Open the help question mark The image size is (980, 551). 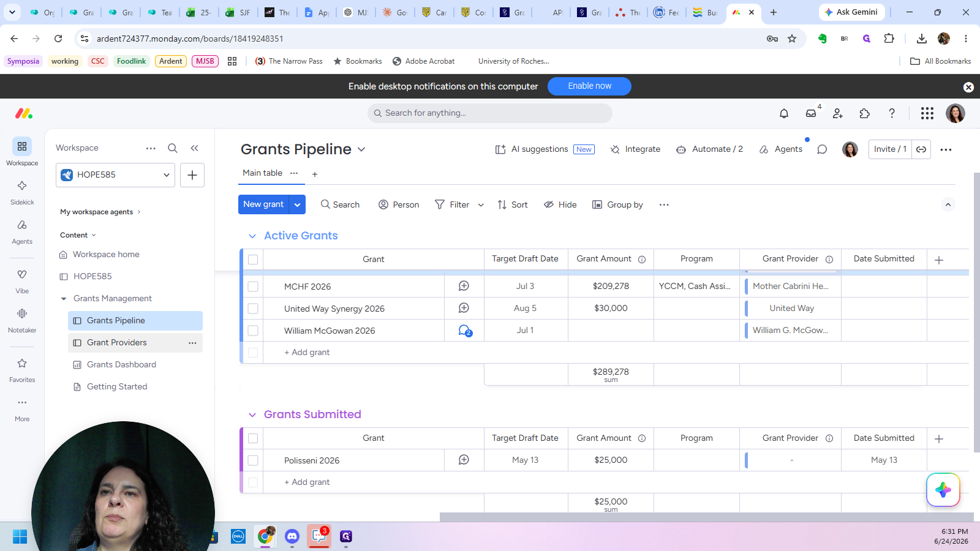892,113
